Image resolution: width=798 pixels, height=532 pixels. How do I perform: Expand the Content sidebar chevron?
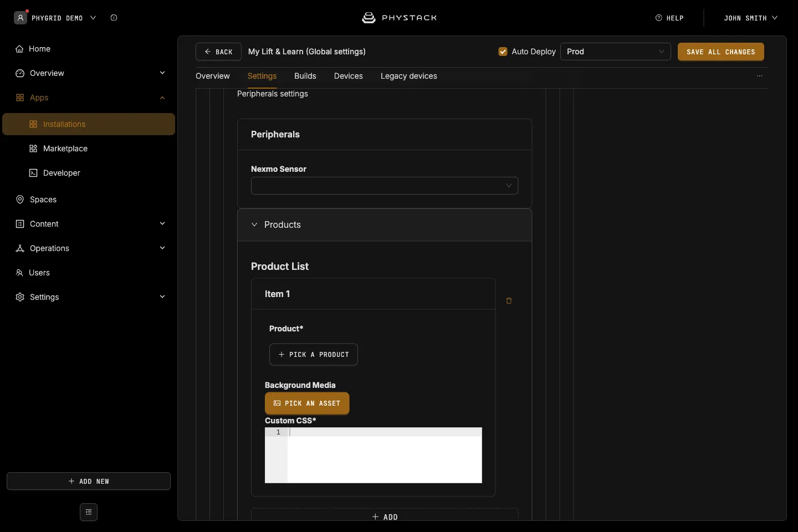pyautogui.click(x=162, y=223)
